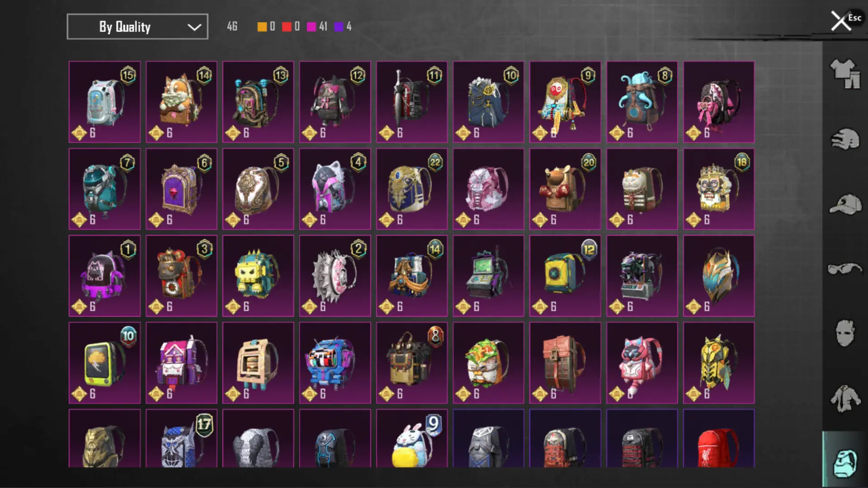Filter by pink quality swatch
This screenshot has width=868, height=488.
(x=311, y=27)
